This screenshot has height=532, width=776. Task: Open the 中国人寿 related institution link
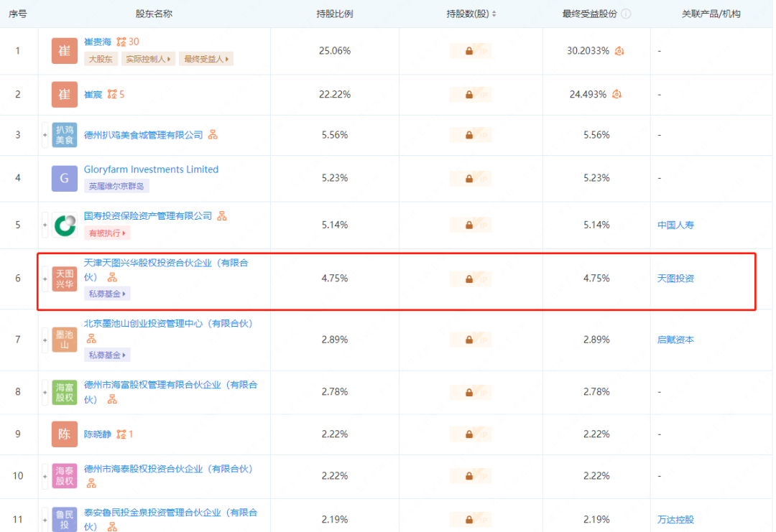(x=675, y=225)
